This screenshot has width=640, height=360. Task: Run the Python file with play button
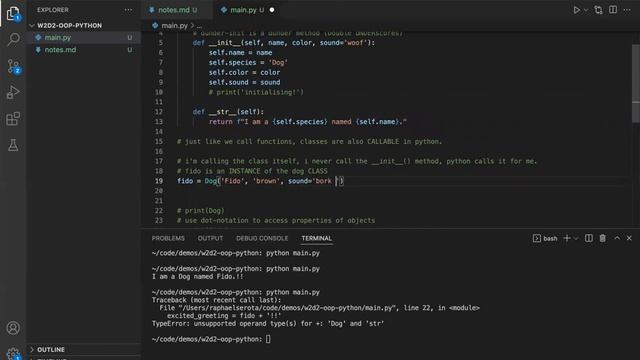(576, 10)
